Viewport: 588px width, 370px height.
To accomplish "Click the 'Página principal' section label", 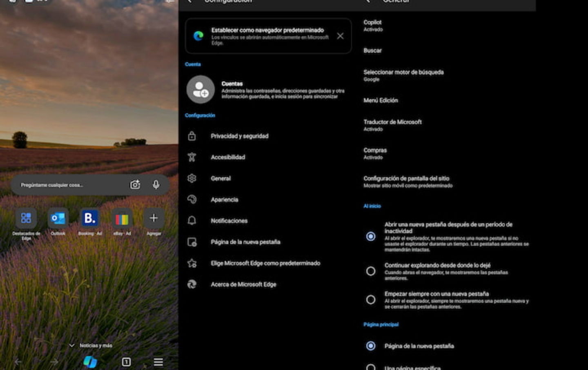I will click(x=381, y=324).
